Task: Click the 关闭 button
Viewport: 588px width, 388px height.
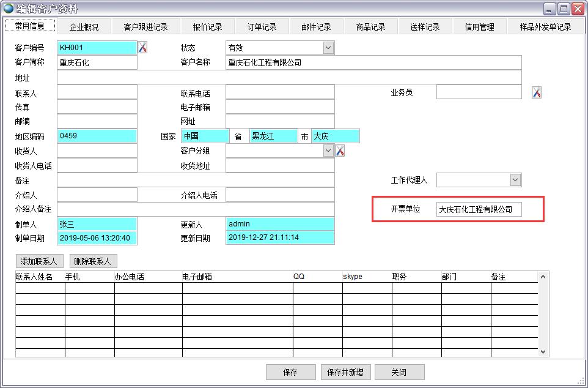Action: coord(400,371)
